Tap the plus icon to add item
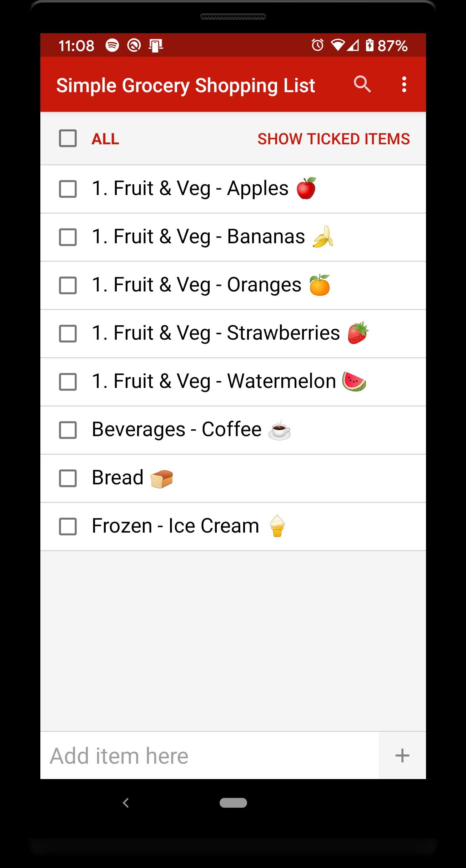Viewport: 466px width, 868px height. pyautogui.click(x=402, y=755)
